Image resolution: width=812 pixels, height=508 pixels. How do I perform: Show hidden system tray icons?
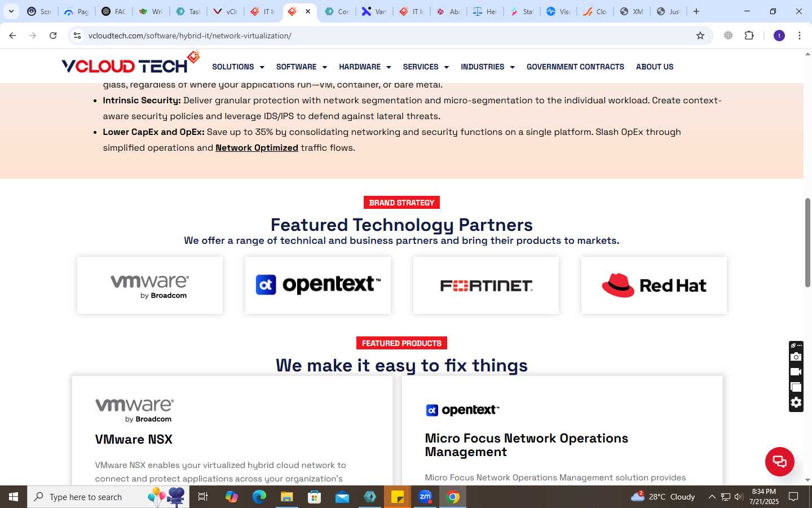[712, 497]
